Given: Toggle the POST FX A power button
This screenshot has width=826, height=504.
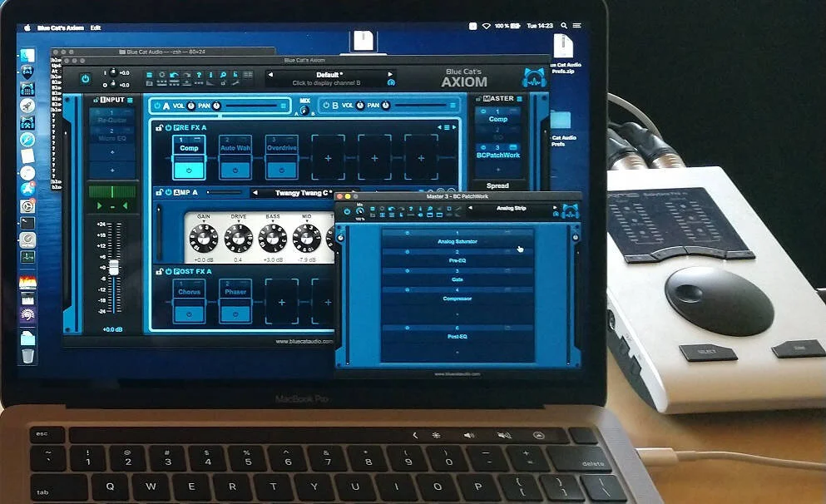Looking at the screenshot, I should tap(169, 272).
